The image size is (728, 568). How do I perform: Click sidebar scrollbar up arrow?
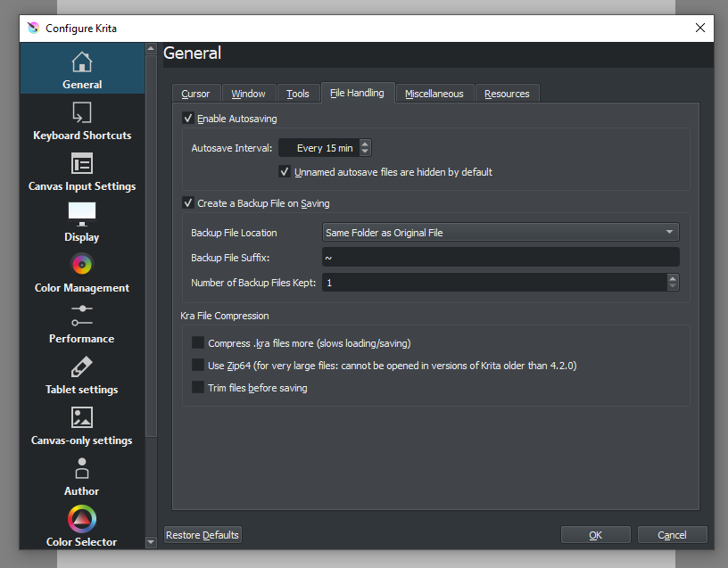pos(151,48)
